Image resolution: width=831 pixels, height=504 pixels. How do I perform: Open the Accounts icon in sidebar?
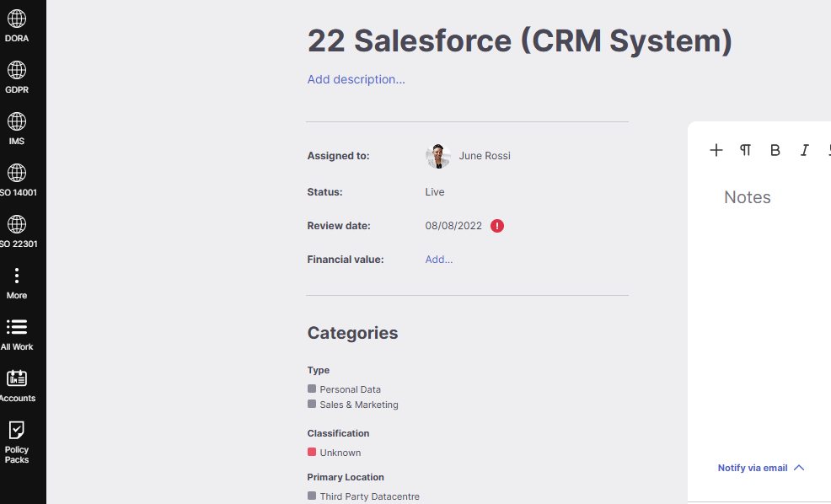[x=16, y=378]
